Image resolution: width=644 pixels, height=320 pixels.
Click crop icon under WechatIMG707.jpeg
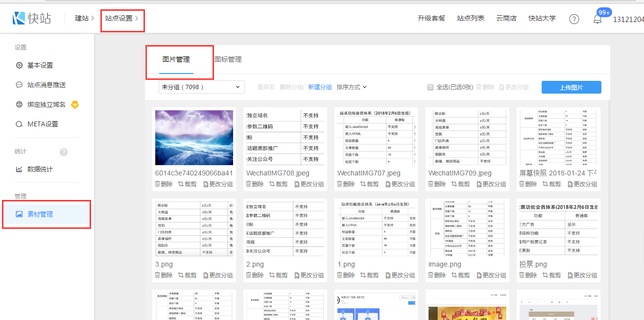click(363, 184)
